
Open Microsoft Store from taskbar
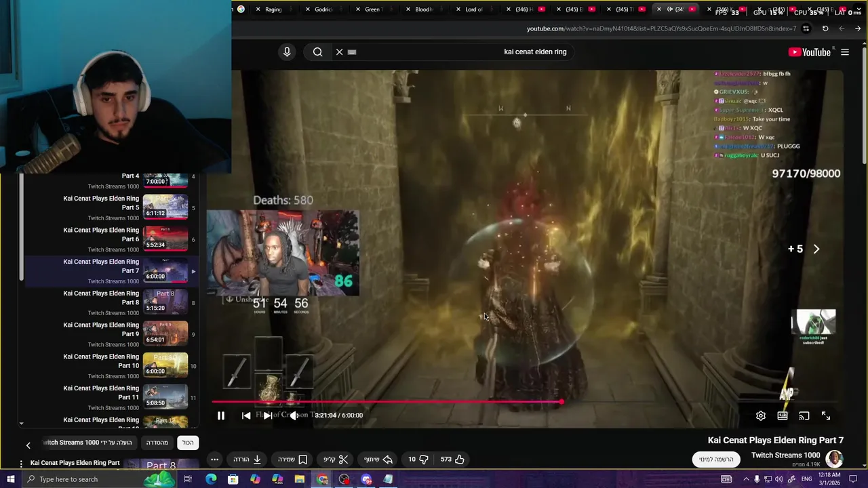coord(233,479)
